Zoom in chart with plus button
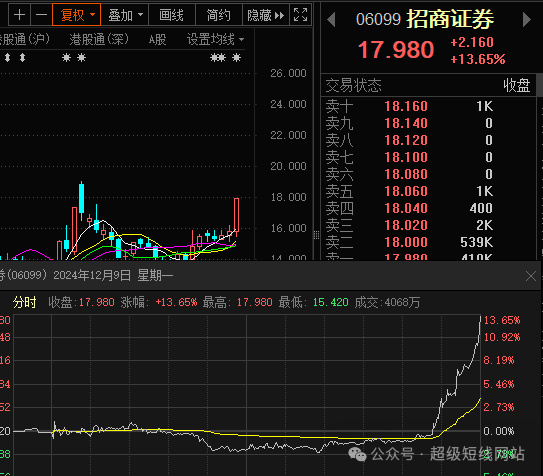 [19, 15]
